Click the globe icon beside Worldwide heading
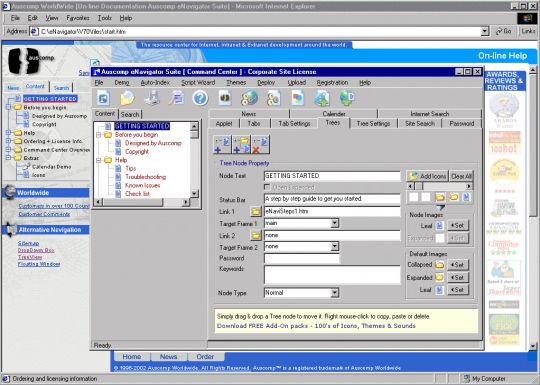Screen dimensions: 540x385 9,192
